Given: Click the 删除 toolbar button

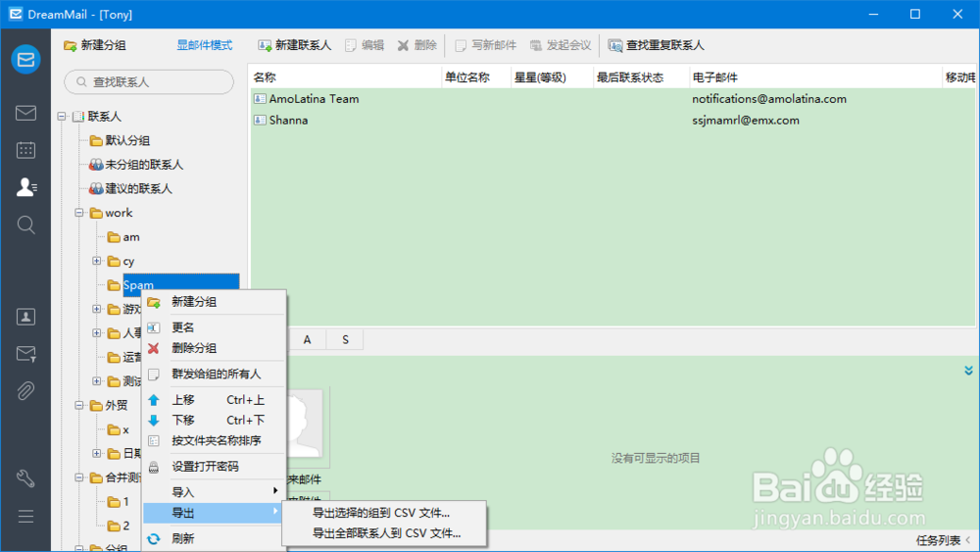Looking at the screenshot, I should point(416,45).
